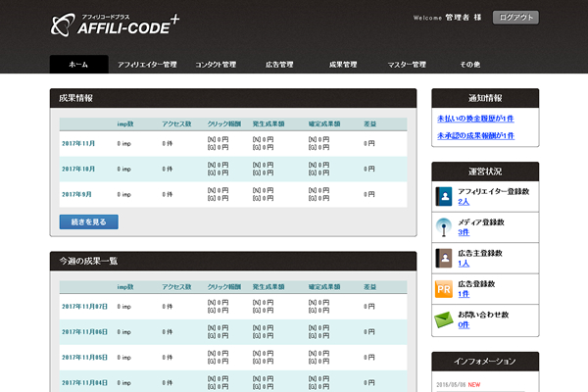Click the affiliate registration count icon
588x392 pixels.
[x=445, y=196]
